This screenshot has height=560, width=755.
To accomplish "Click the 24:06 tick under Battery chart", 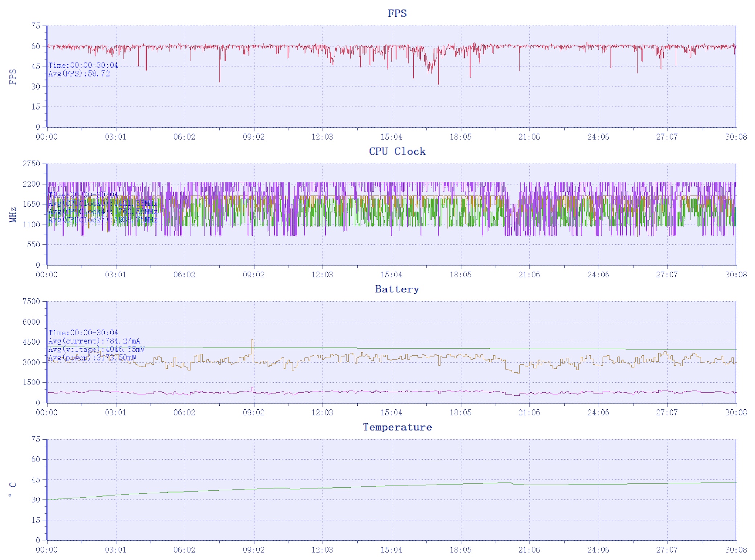I will (x=598, y=413).
